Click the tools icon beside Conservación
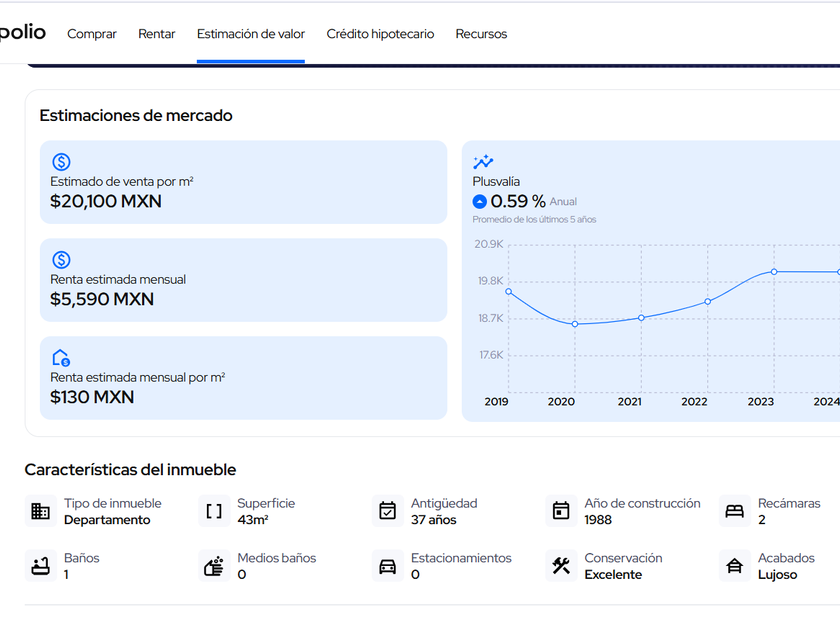The image size is (840, 630). point(561,566)
